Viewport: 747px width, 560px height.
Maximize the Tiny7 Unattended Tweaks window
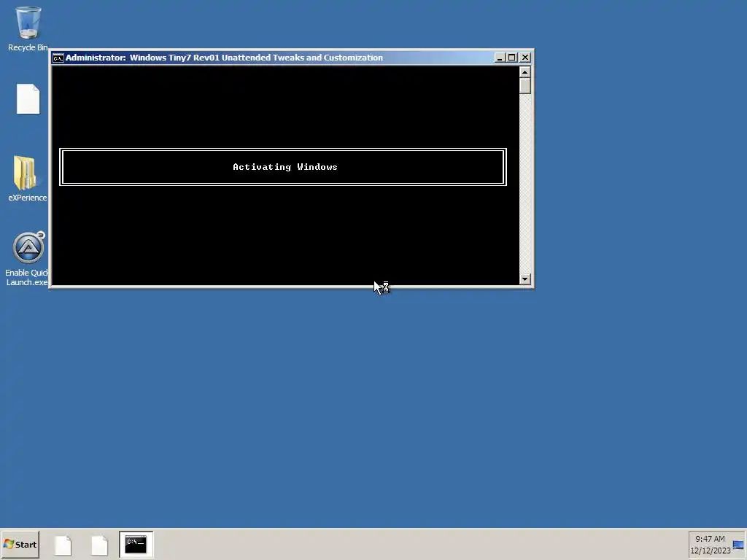511,58
